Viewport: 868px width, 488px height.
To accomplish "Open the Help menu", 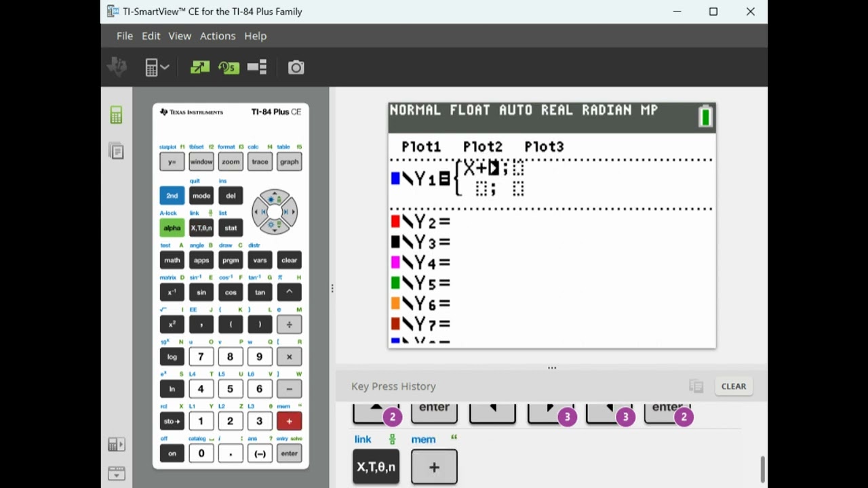I will [x=255, y=36].
